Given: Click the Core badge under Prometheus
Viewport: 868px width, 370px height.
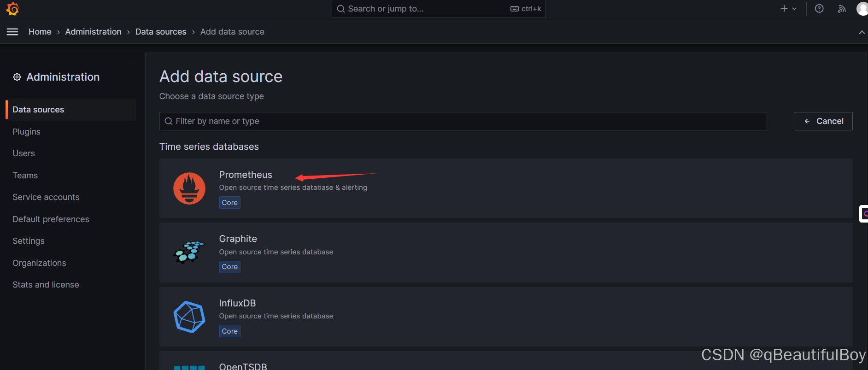Looking at the screenshot, I should pyautogui.click(x=230, y=203).
